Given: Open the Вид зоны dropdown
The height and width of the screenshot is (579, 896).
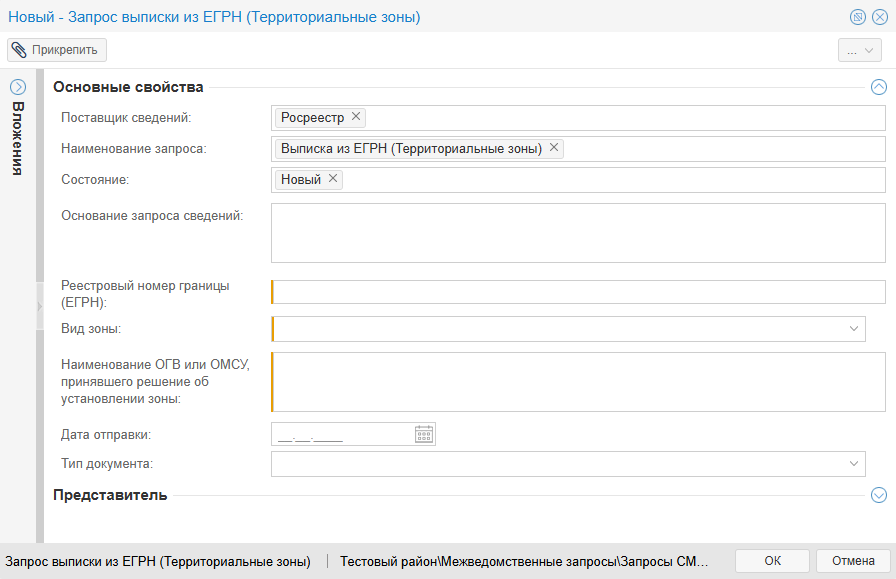Looking at the screenshot, I should pyautogui.click(x=854, y=329).
